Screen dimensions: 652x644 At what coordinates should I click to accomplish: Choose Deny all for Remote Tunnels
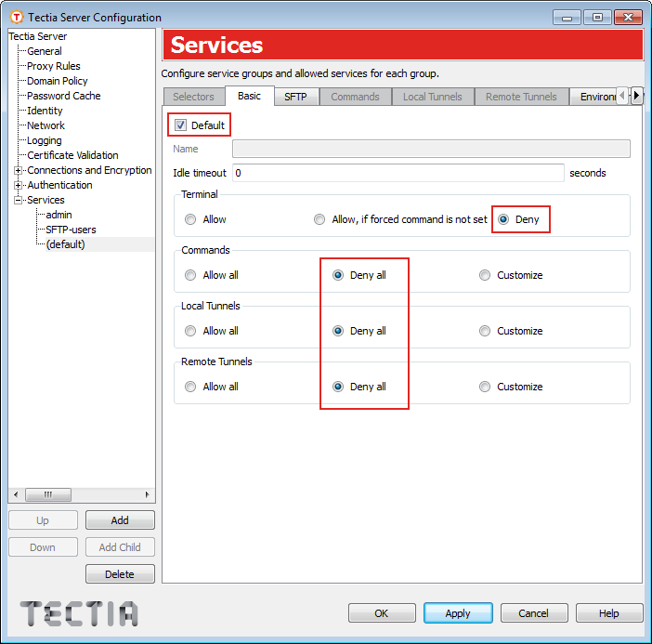point(338,387)
